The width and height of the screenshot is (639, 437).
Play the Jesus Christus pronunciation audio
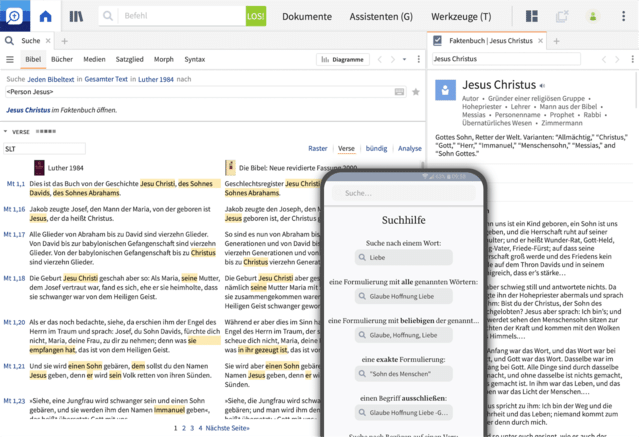click(x=543, y=85)
